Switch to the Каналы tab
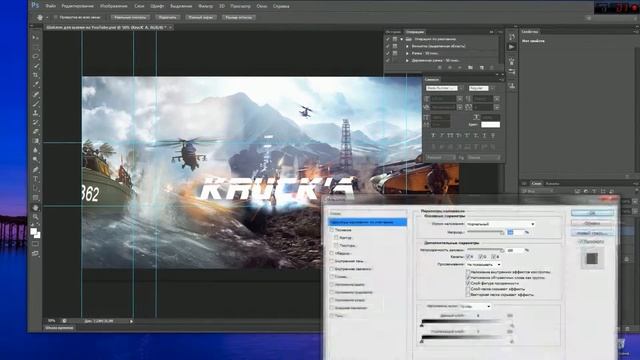The height and width of the screenshot is (360, 640). [552, 184]
